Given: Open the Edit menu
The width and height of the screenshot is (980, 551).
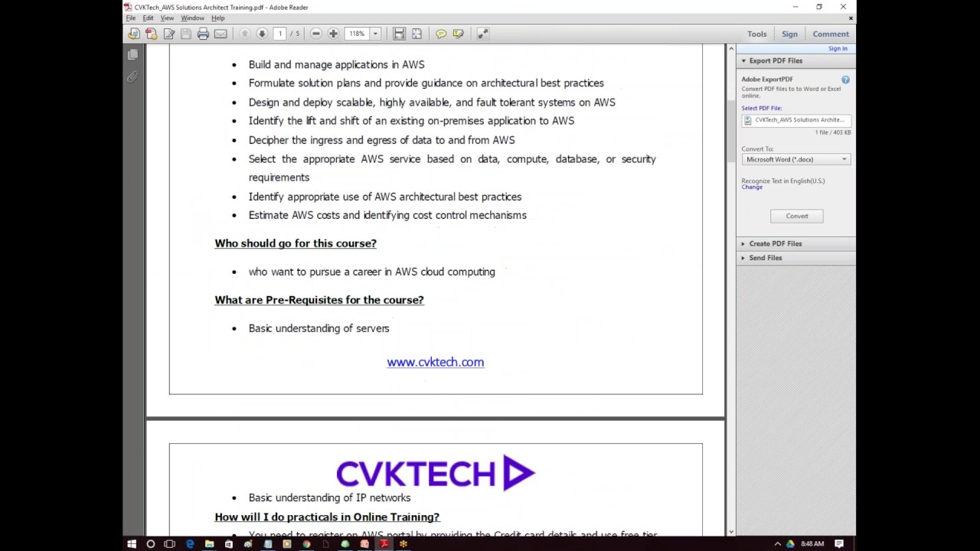Looking at the screenshot, I should 148,18.
